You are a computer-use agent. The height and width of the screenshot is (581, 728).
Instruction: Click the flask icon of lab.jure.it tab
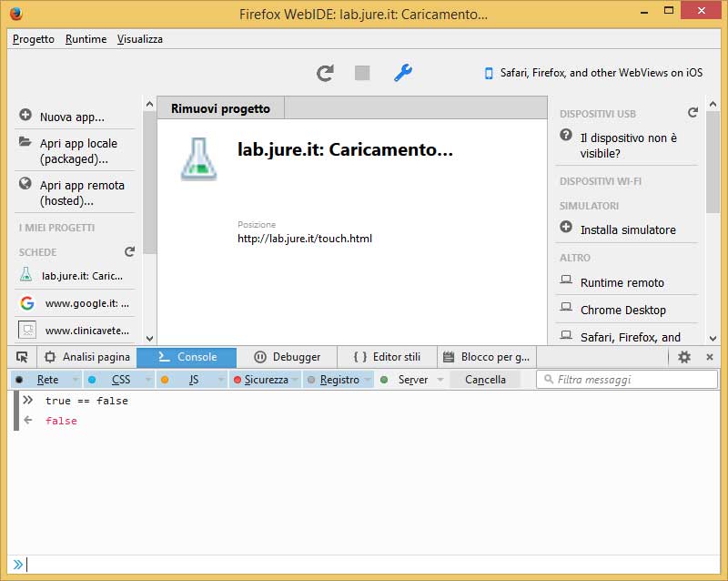click(x=26, y=275)
